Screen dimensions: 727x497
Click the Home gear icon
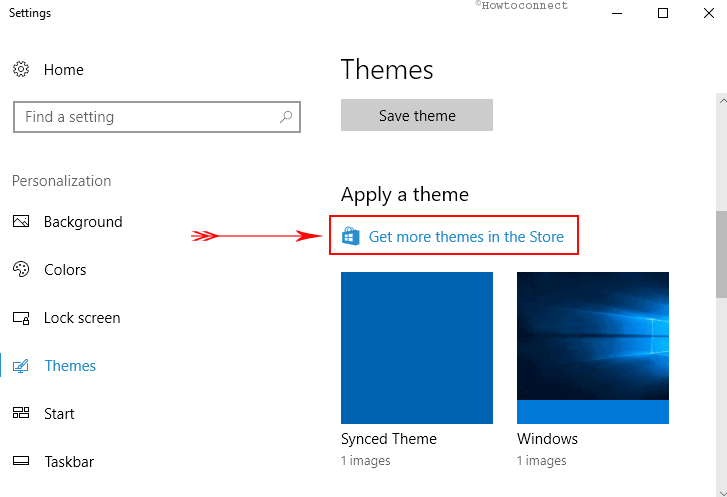21,70
